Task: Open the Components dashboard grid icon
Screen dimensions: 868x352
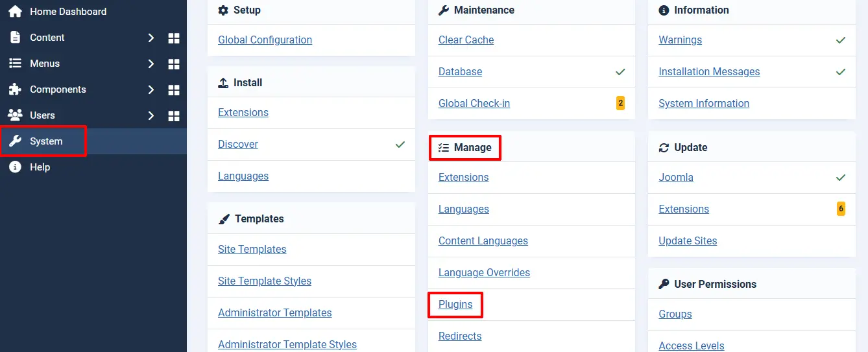Action: 174,90
